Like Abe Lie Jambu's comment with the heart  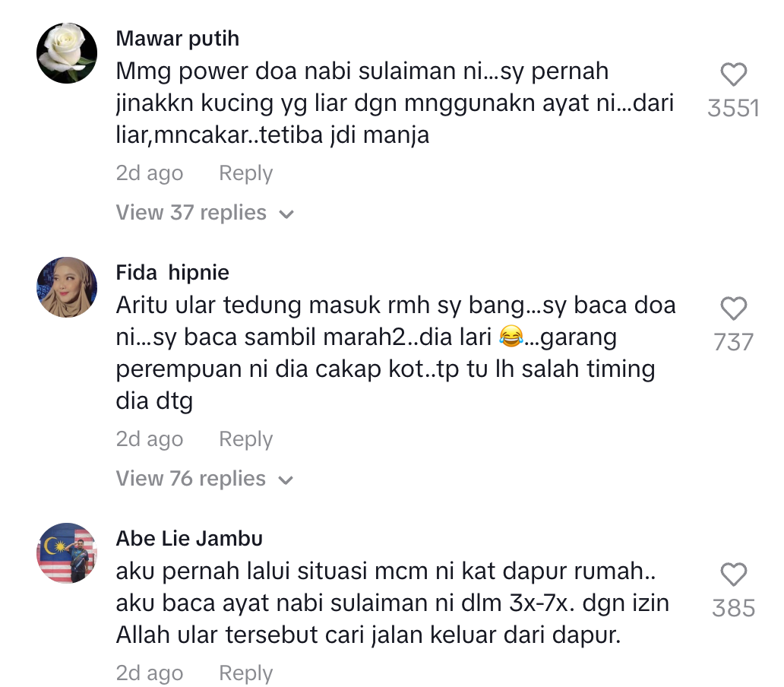coord(733,575)
